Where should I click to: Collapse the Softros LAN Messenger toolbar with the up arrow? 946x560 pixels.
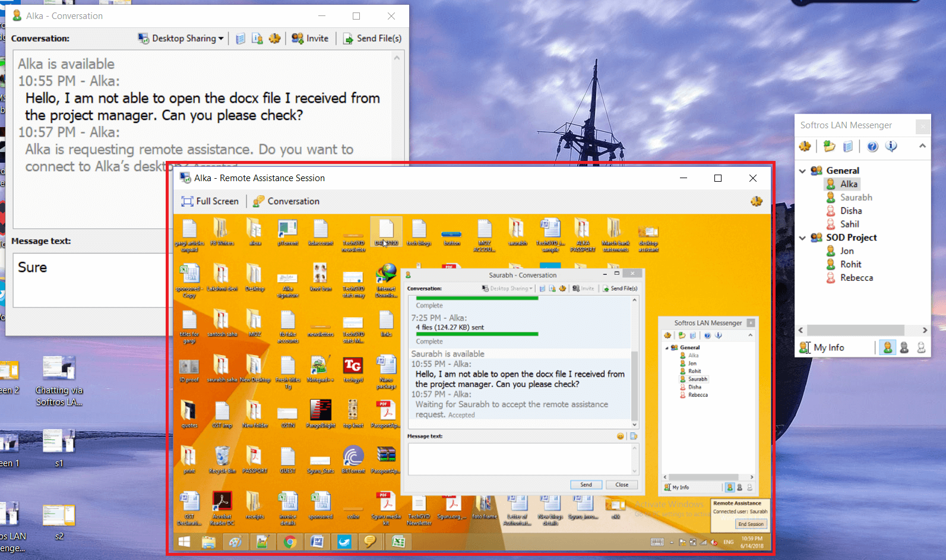(x=922, y=145)
